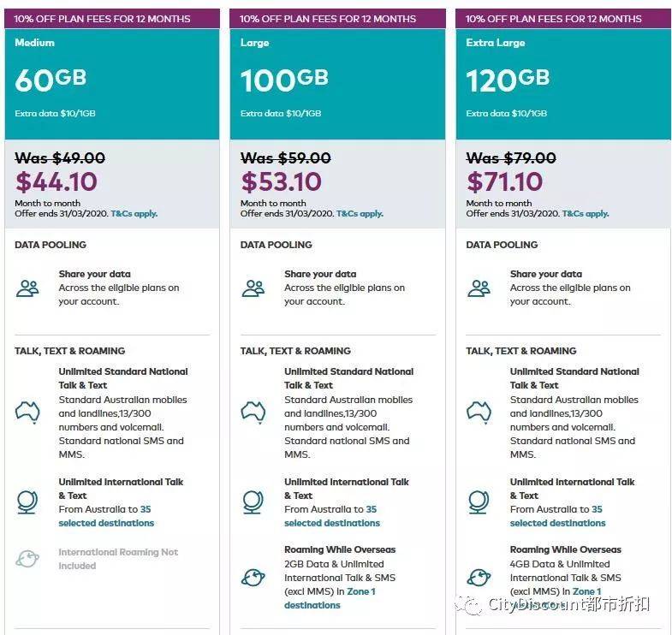Open 35 selected destinations link in Extra Large plan
This screenshot has width=672, height=635.
tap(557, 516)
